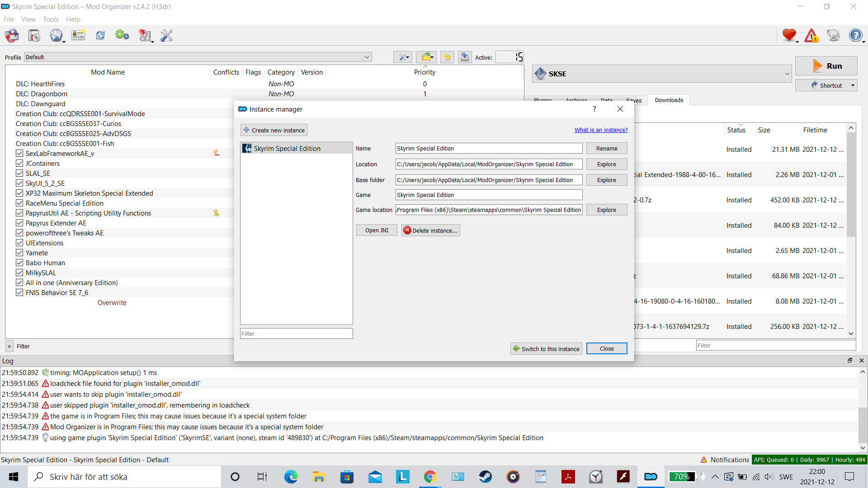The height and width of the screenshot is (488, 868).
Task: Toggle the Papyrus Extender AE checkbox
Action: coord(19,223)
